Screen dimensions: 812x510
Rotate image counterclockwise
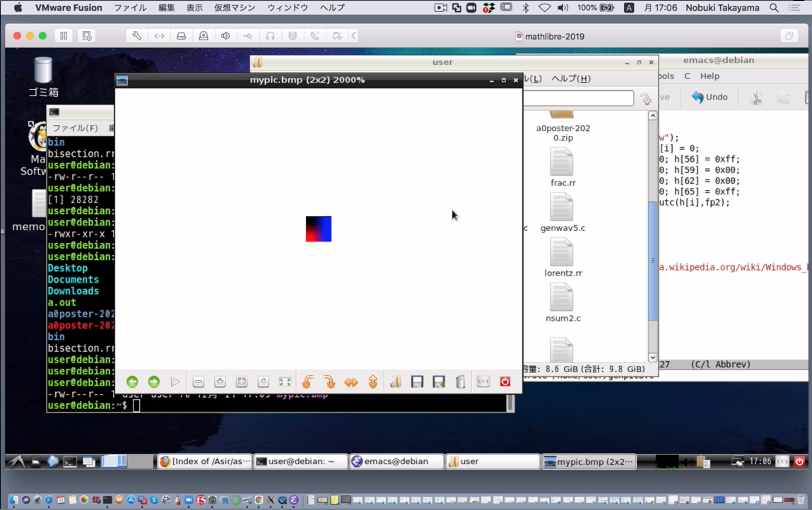[308, 382]
